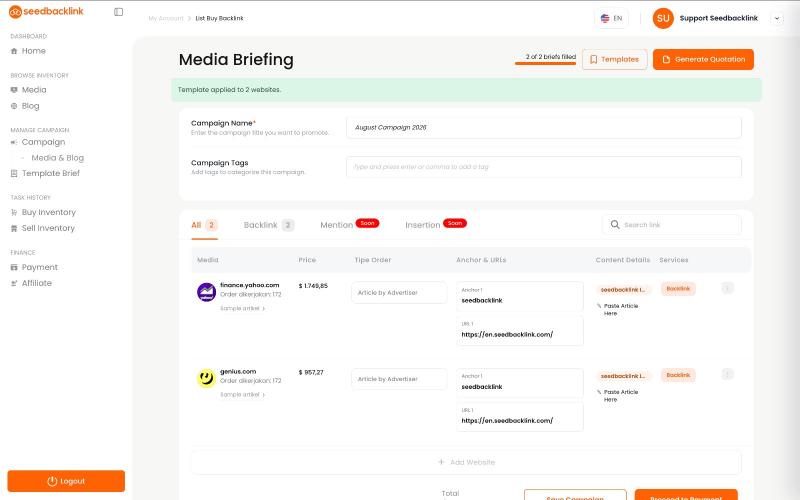The width and height of the screenshot is (800, 500).
Task: Open the EN language selector
Action: [x=611, y=18]
